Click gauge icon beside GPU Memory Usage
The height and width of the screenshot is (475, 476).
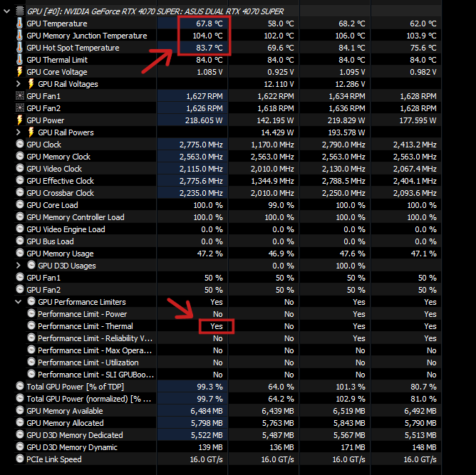(x=20, y=253)
